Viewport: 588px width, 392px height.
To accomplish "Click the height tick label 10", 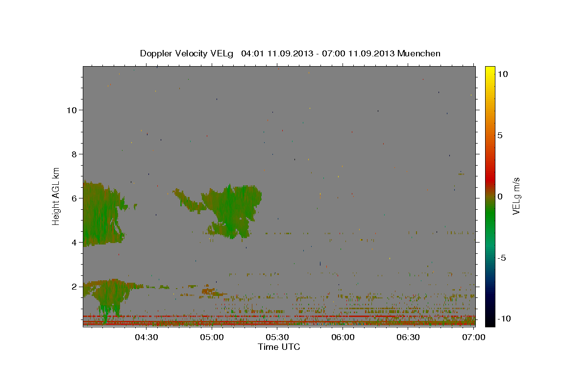I will (72, 110).
